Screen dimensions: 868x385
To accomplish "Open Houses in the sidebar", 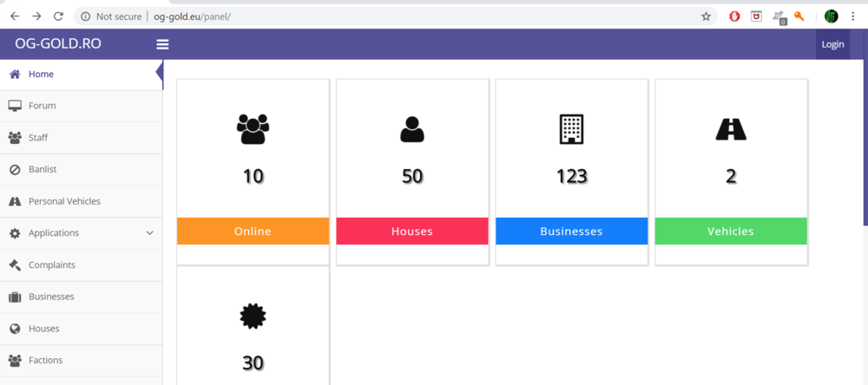I will coord(82,329).
